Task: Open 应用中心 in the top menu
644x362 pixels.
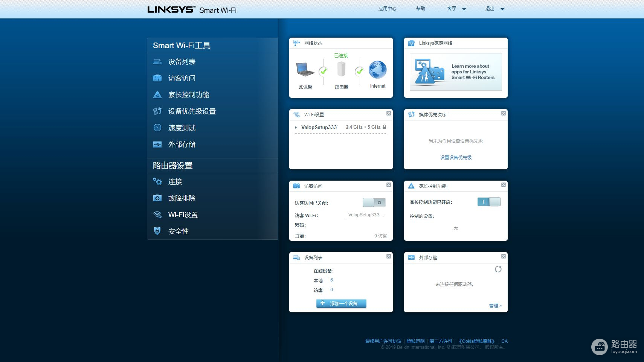Action: [387, 9]
